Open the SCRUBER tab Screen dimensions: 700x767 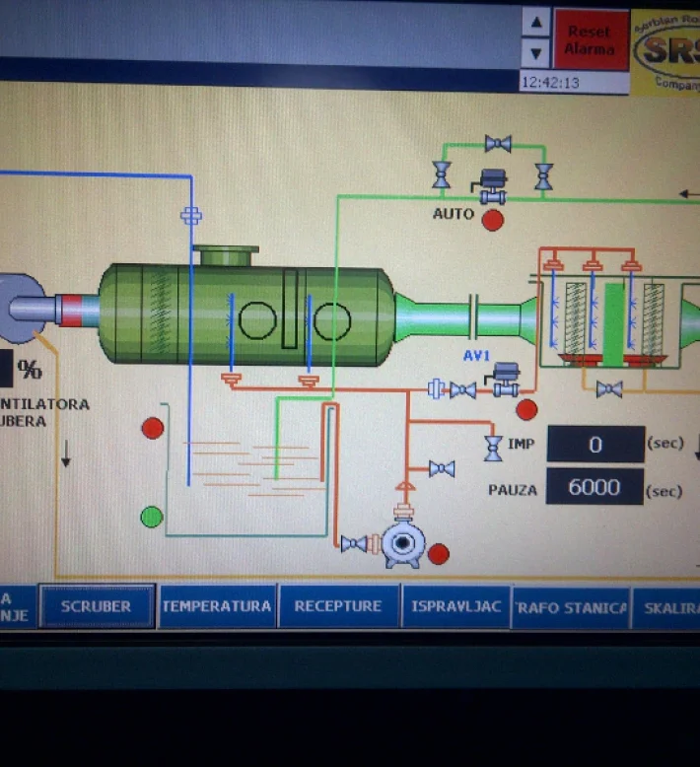point(96,606)
